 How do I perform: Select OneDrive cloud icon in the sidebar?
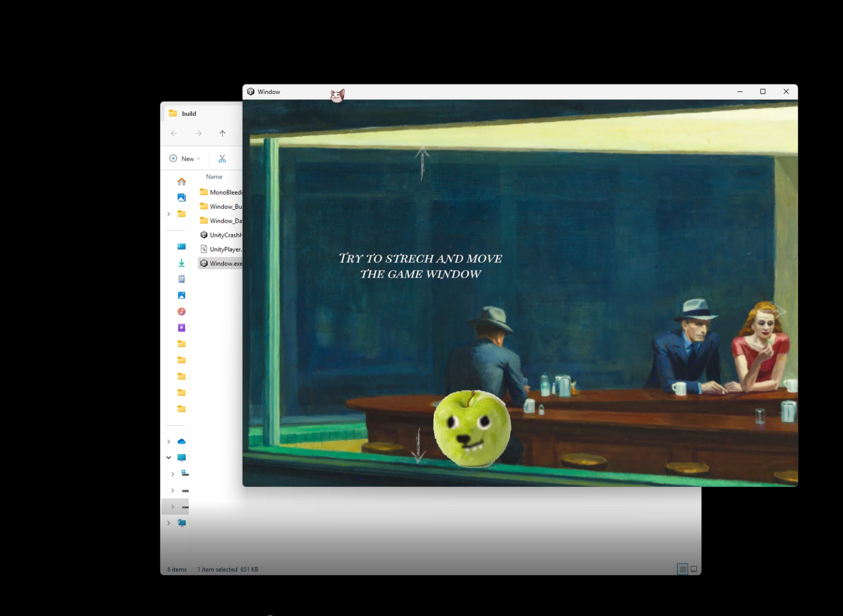pos(181,442)
